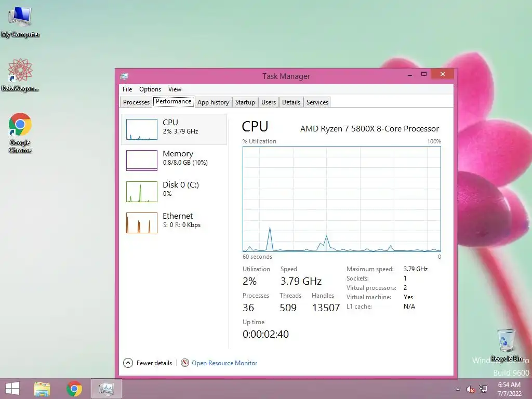Launch Chrome from the taskbar

point(74,389)
